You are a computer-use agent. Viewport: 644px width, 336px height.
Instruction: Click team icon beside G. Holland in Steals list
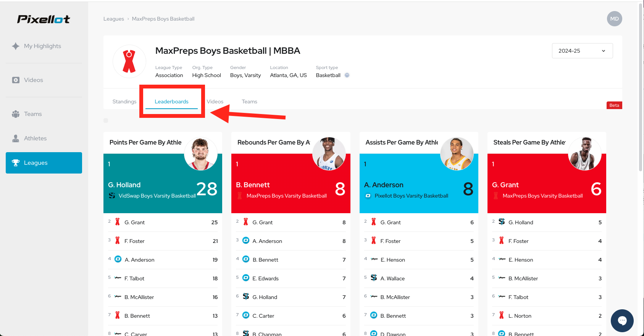pos(502,222)
